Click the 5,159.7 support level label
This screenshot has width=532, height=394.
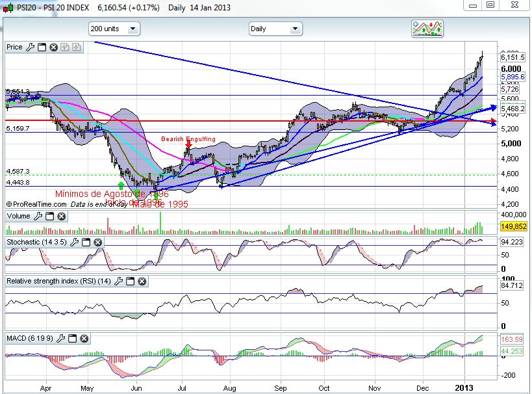(x=18, y=128)
